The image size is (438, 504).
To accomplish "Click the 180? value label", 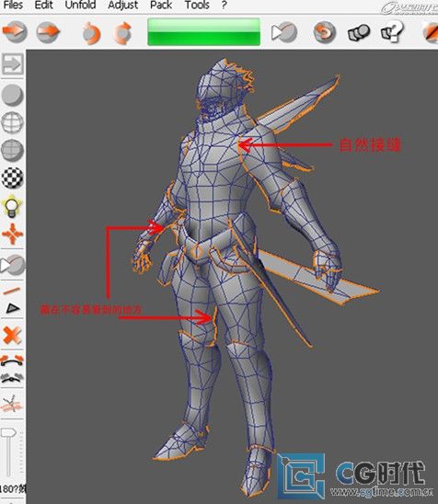I will (x=13, y=489).
